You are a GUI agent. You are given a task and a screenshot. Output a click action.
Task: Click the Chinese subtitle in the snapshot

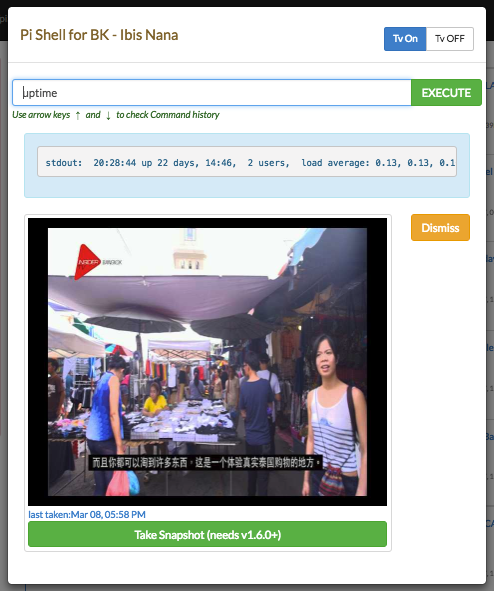[206, 462]
